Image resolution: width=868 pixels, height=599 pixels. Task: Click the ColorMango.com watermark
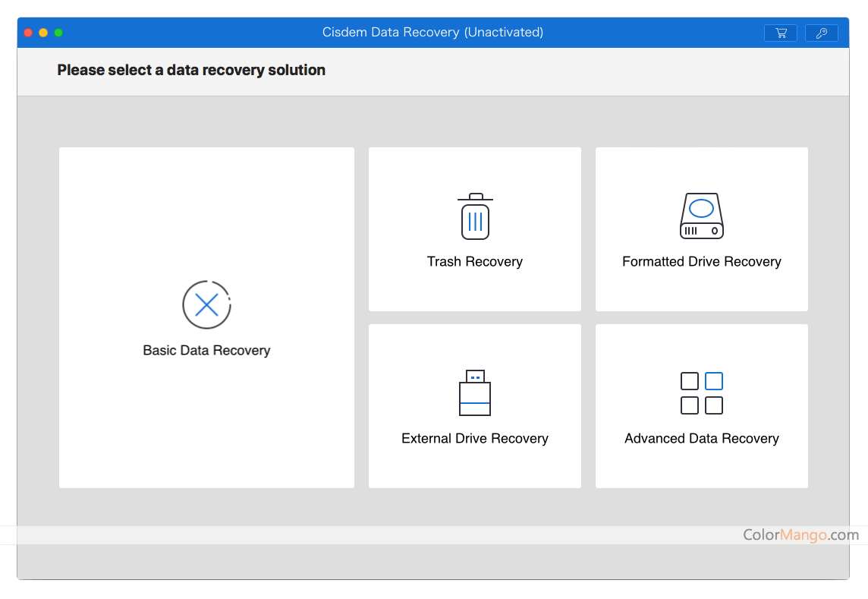800,535
